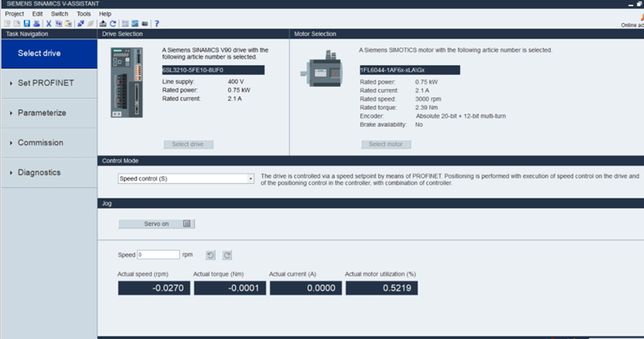Click the Actual current value 0.0000
644x339 pixels.
point(306,288)
